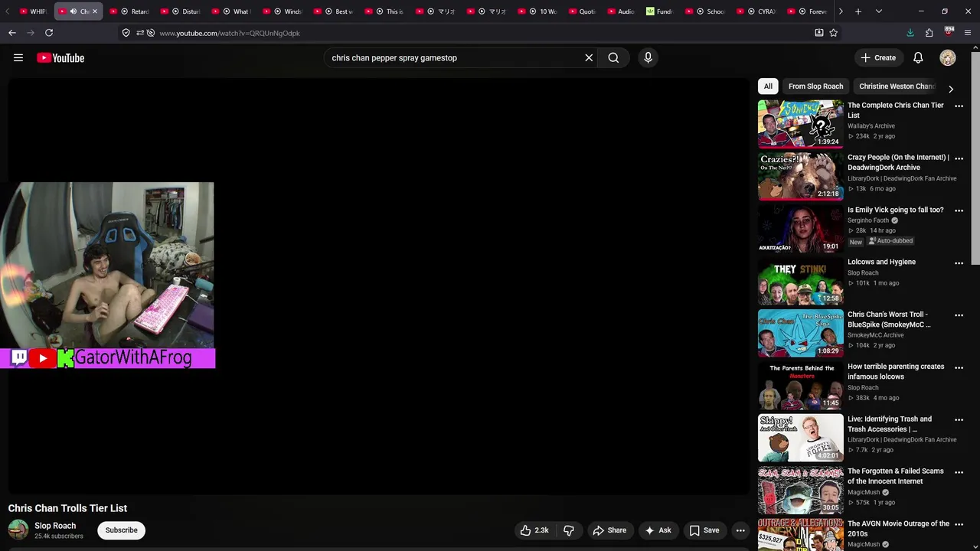Viewport: 980px width, 551px height.
Task: Ask about the video
Action: point(658,530)
